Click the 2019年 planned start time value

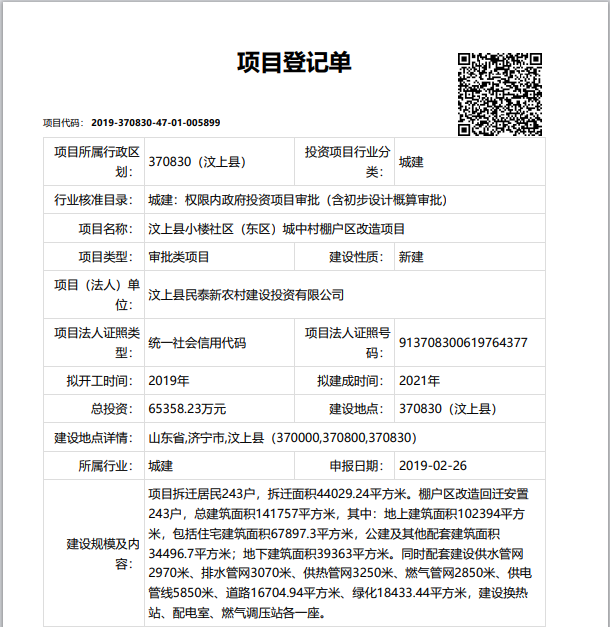click(x=169, y=381)
